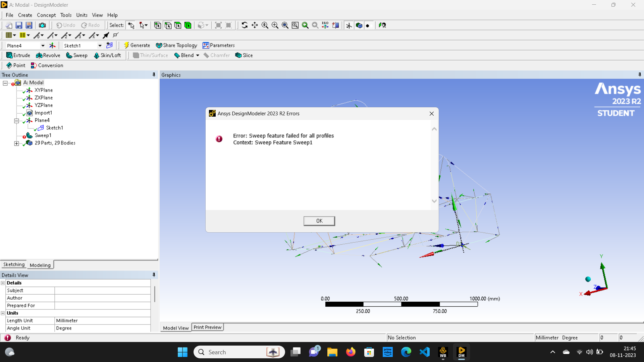
Task: Open edge coloring yellow dropdown
Action: (x=28, y=35)
